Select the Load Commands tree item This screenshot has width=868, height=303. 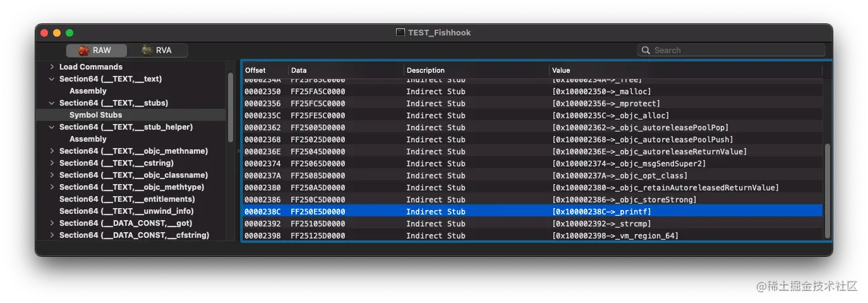point(91,67)
